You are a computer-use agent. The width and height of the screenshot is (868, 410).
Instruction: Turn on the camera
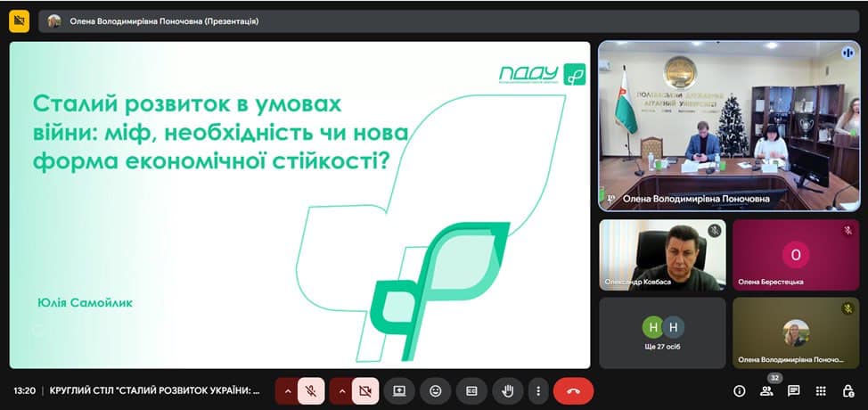click(x=364, y=390)
